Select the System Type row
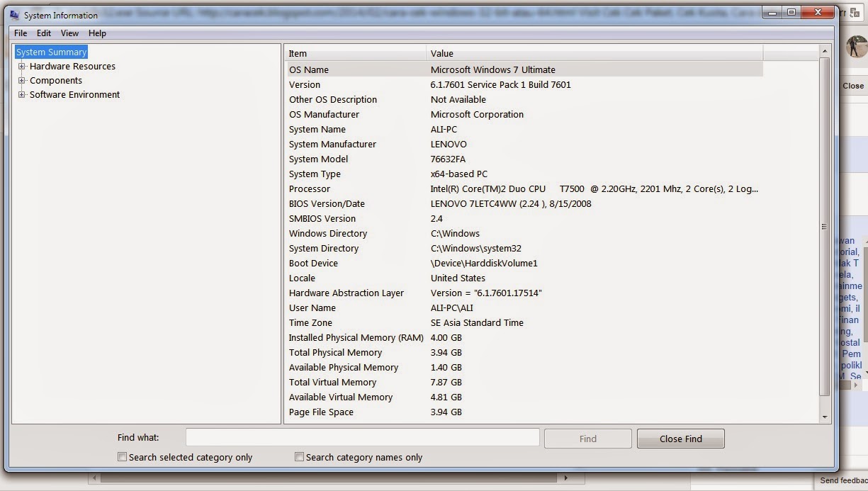This screenshot has width=868, height=491. [524, 174]
